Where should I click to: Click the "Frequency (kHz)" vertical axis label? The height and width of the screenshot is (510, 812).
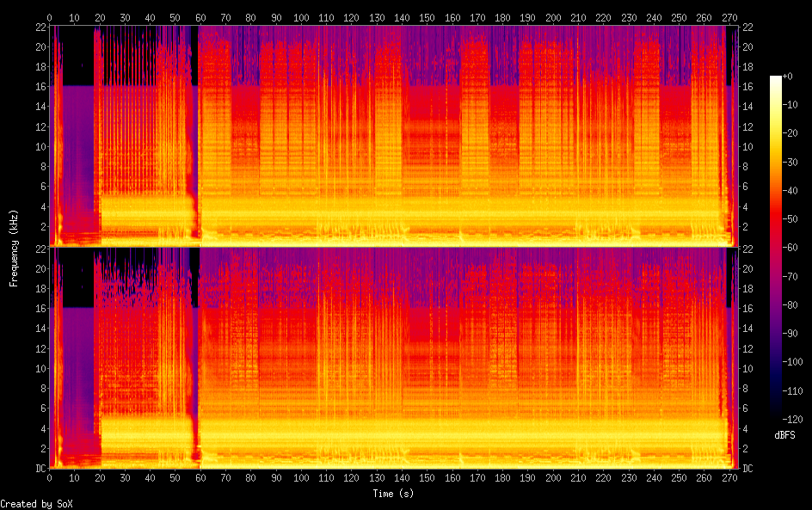[14, 248]
